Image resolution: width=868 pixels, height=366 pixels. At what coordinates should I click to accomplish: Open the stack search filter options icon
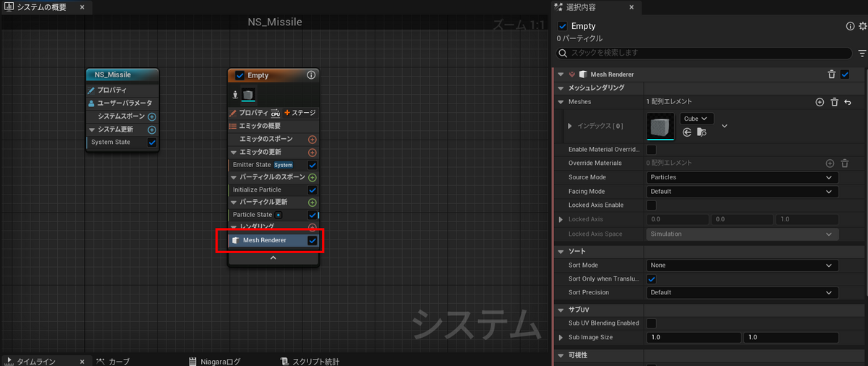[x=862, y=53]
